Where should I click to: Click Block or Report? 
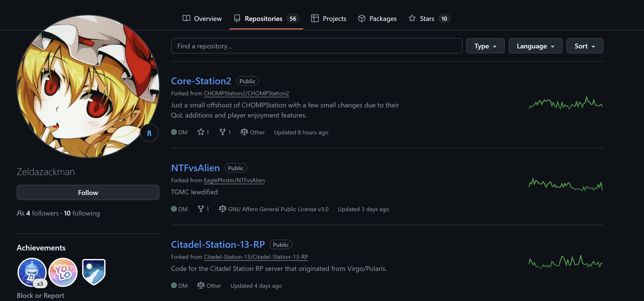coord(40,295)
